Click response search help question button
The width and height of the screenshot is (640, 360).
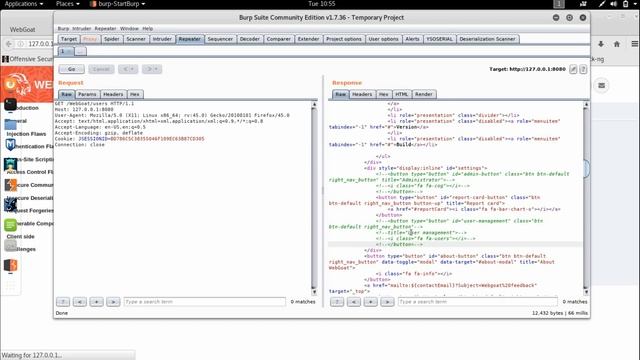[x=337, y=302]
